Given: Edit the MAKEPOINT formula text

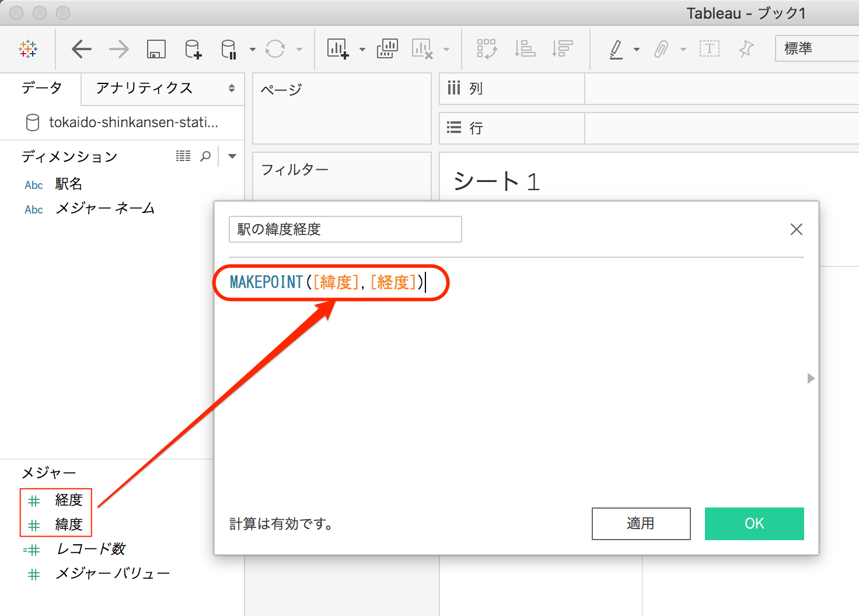Looking at the screenshot, I should click(x=327, y=282).
